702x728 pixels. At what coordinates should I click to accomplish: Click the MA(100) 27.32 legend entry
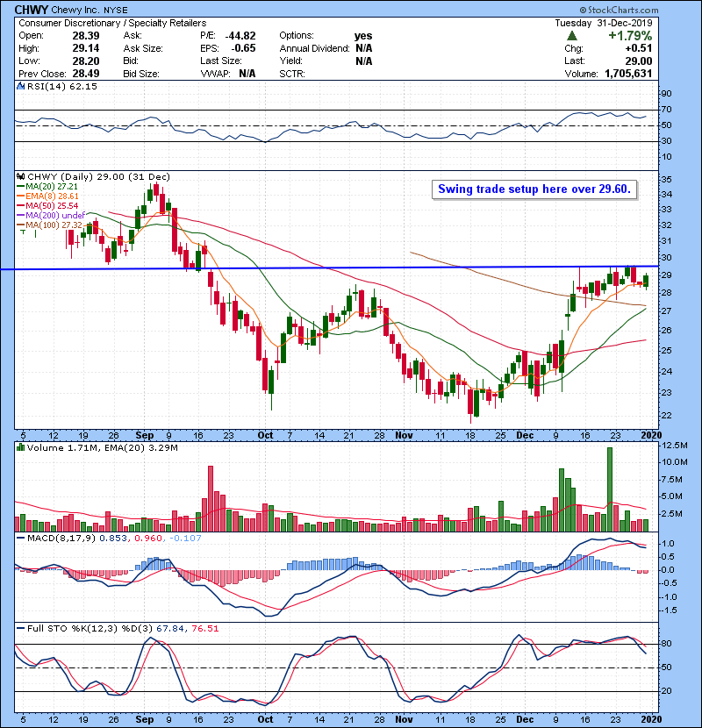(x=50, y=225)
